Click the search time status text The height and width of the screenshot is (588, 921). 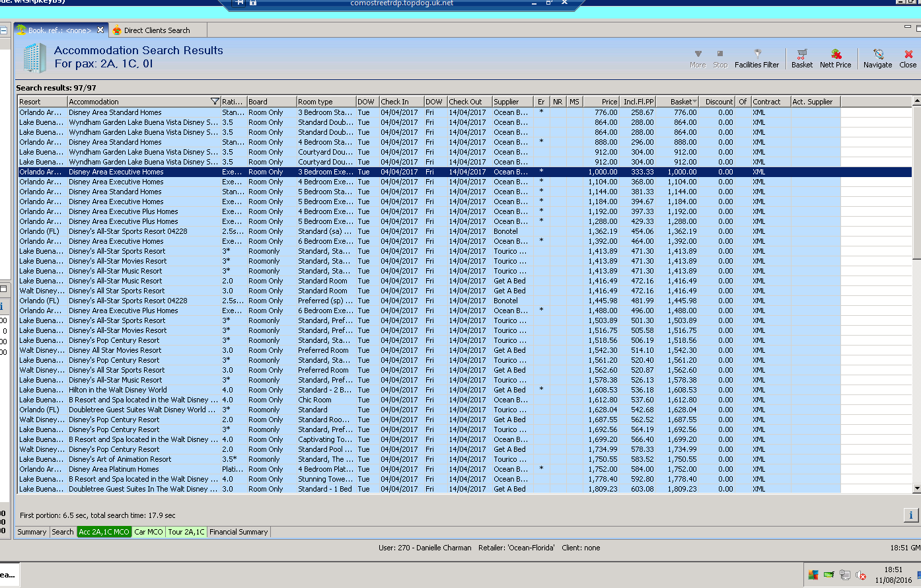(x=98, y=515)
